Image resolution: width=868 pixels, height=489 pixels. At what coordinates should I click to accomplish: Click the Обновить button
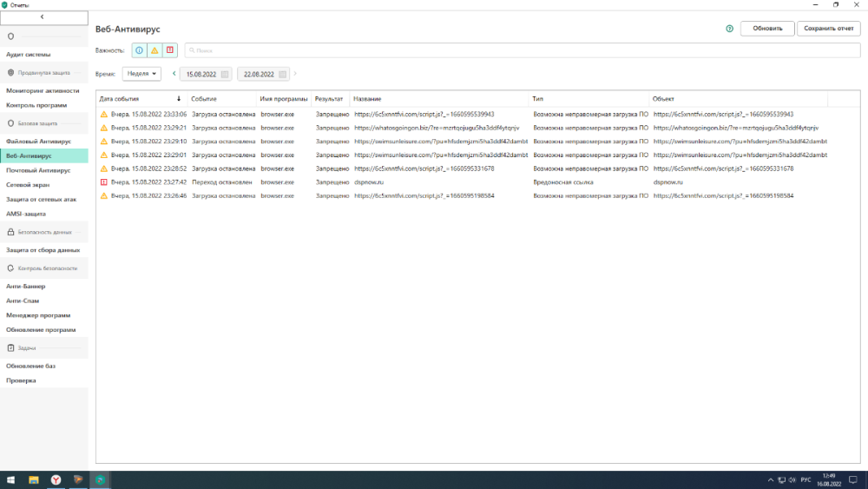[767, 29]
